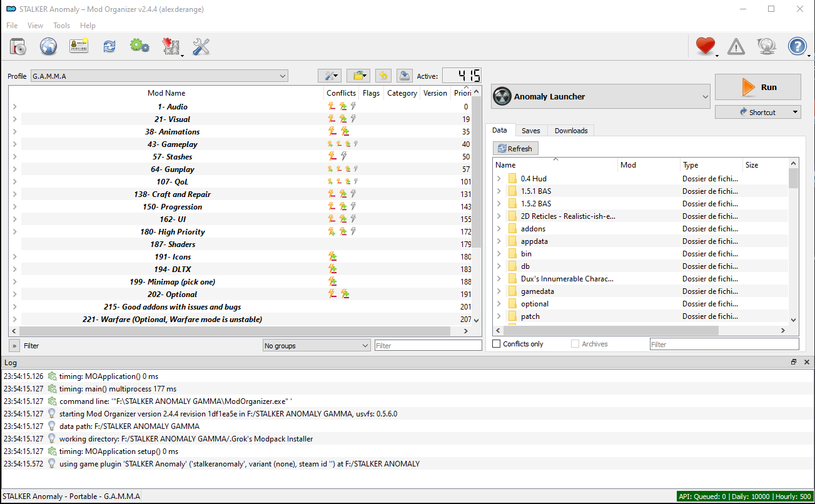The image size is (815, 504).
Task: Open the Settings wrench-and-screwdriver icon
Action: [x=201, y=46]
